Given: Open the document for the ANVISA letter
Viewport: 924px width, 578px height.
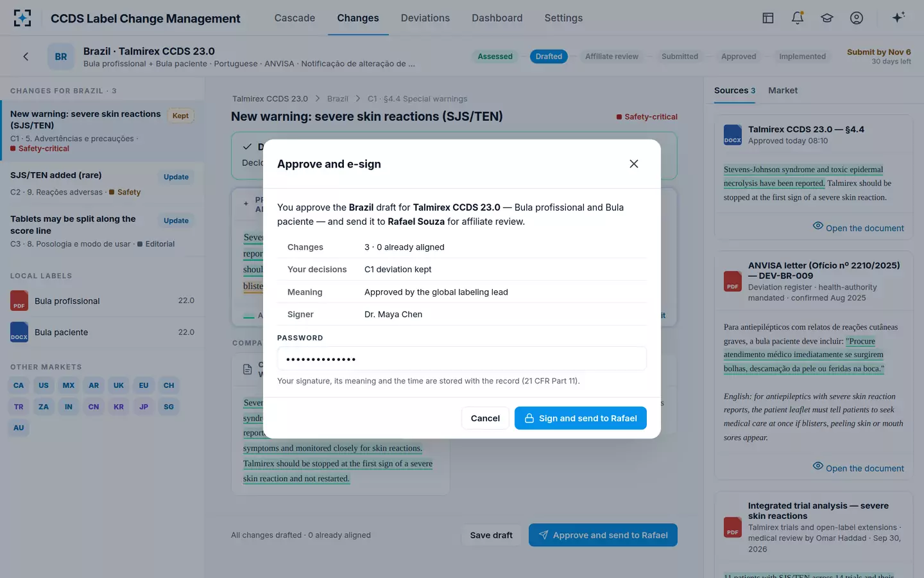Looking at the screenshot, I should pos(859,468).
